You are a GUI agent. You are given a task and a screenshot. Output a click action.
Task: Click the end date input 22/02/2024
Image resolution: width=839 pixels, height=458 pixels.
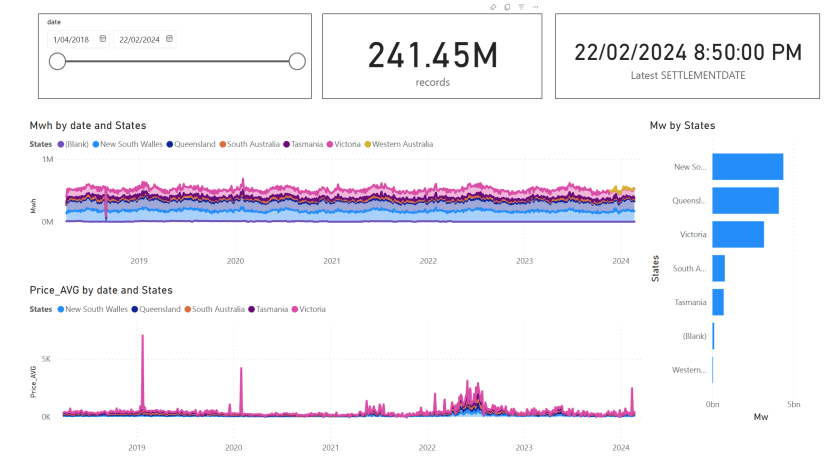139,40
